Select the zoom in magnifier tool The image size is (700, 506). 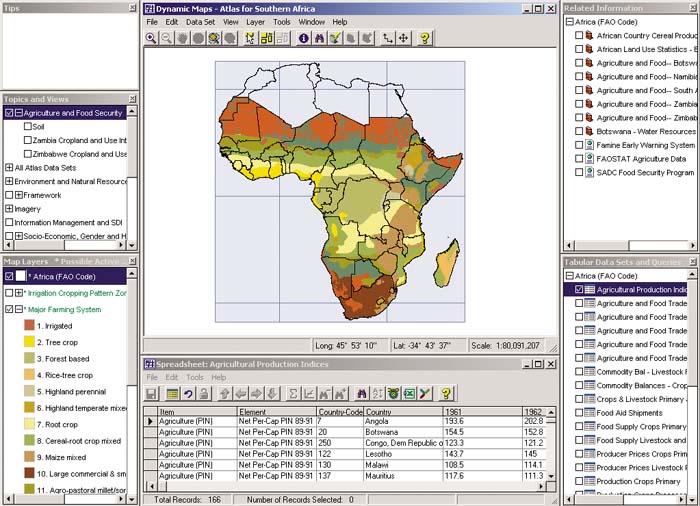pyautogui.click(x=151, y=38)
